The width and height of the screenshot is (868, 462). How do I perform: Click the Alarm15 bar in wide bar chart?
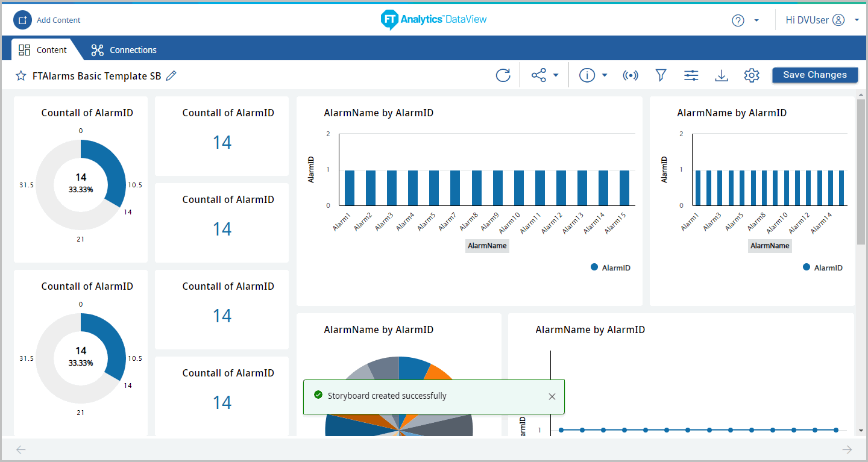point(624,188)
